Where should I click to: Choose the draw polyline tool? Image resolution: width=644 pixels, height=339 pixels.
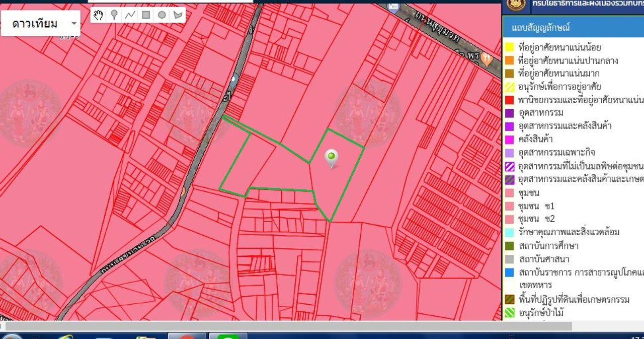point(130,15)
